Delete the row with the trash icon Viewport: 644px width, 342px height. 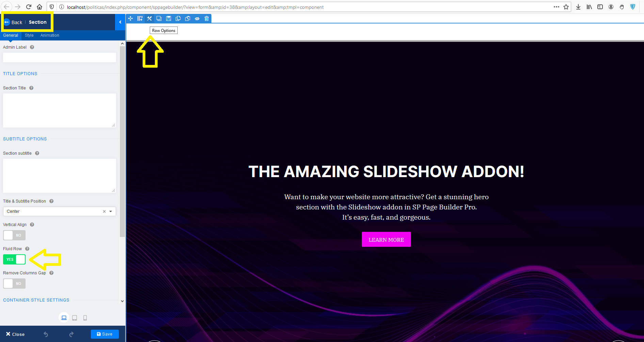207,18
